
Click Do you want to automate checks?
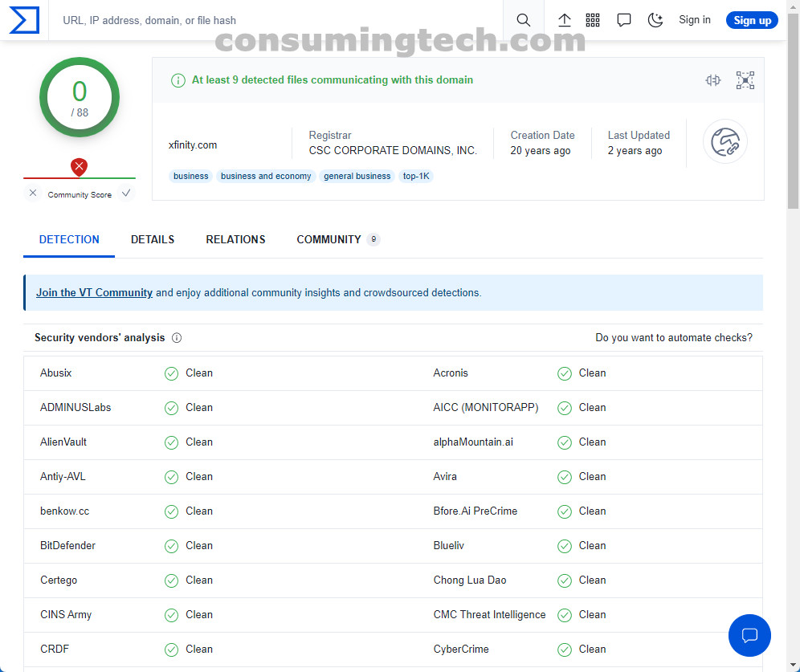(673, 337)
